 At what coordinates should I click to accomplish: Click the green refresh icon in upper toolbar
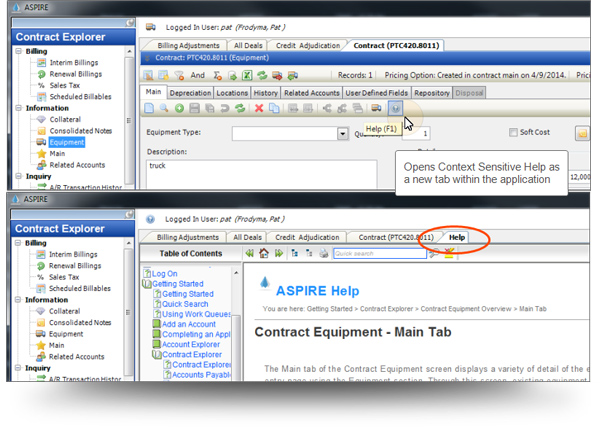click(x=262, y=75)
